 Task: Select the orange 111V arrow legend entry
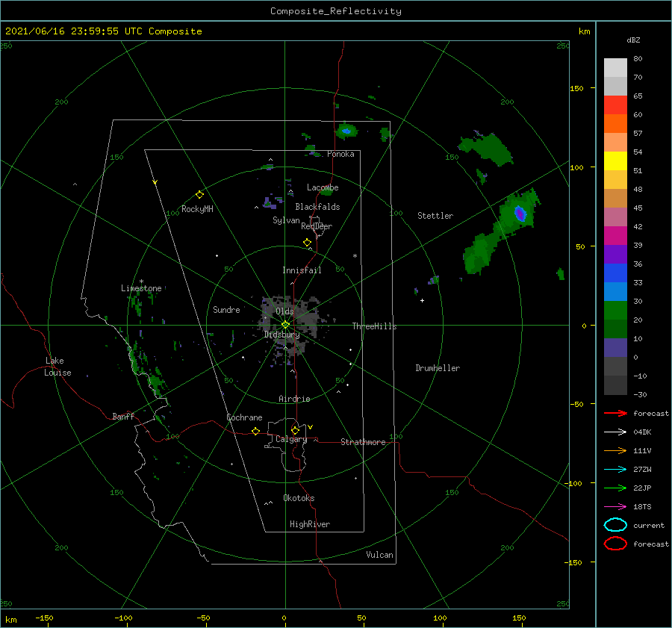615,450
